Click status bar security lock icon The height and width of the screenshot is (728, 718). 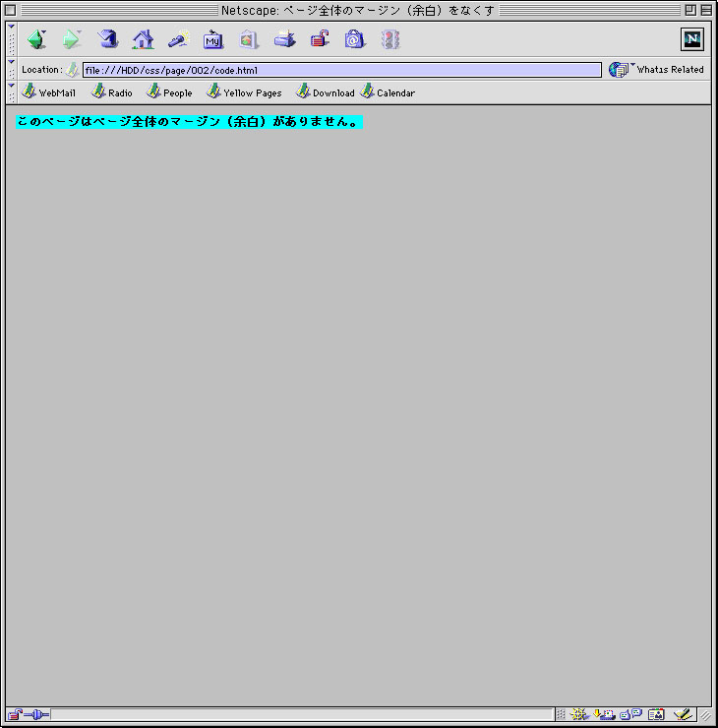coord(15,714)
